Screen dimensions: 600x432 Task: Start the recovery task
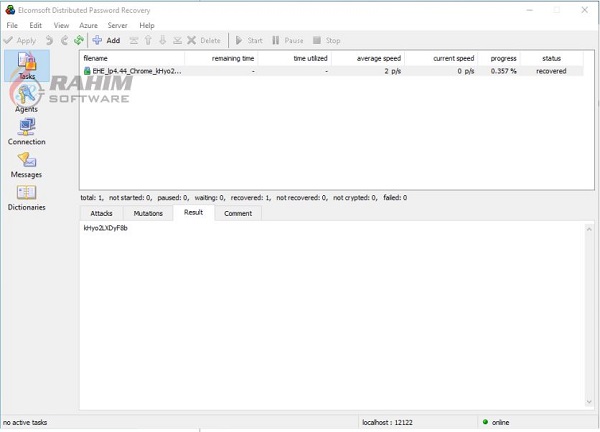pyautogui.click(x=249, y=40)
